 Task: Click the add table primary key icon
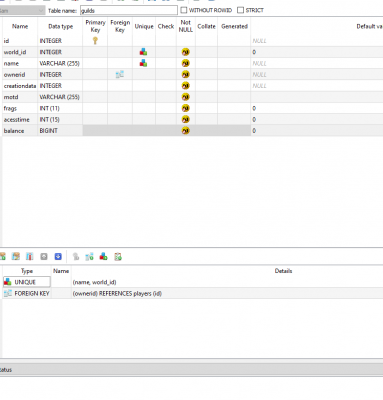76,256
